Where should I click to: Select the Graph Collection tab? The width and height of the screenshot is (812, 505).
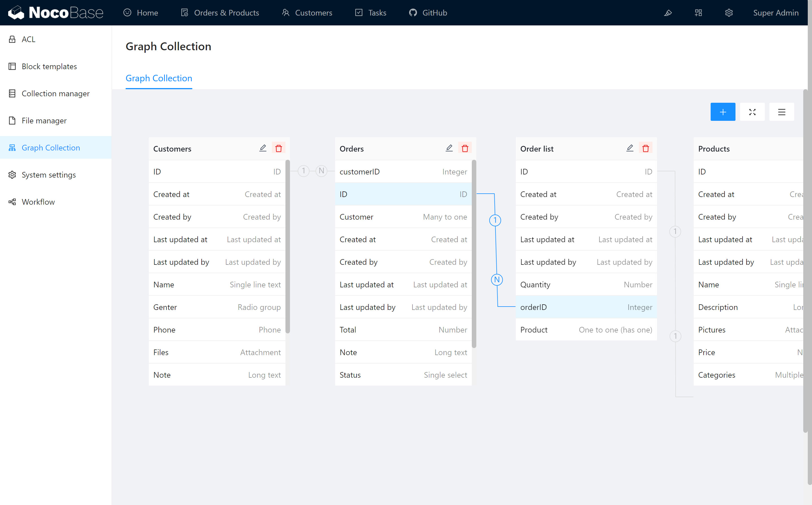pyautogui.click(x=159, y=78)
